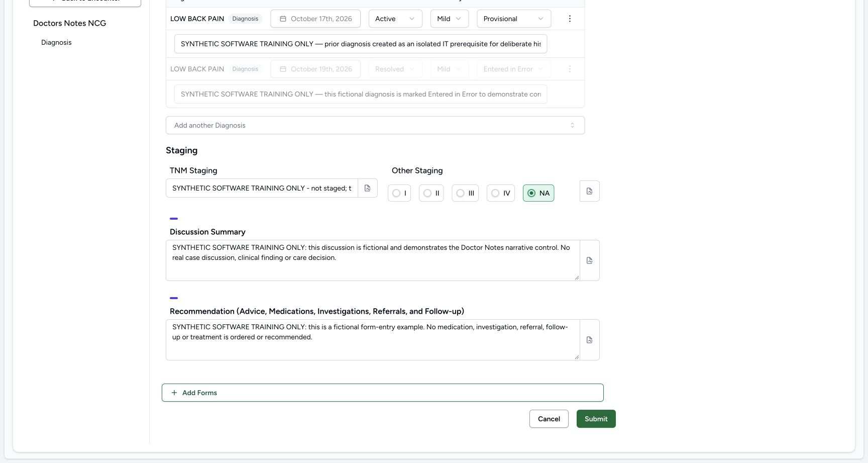Click the note field of Entered in Error diagnosis

tap(361, 94)
